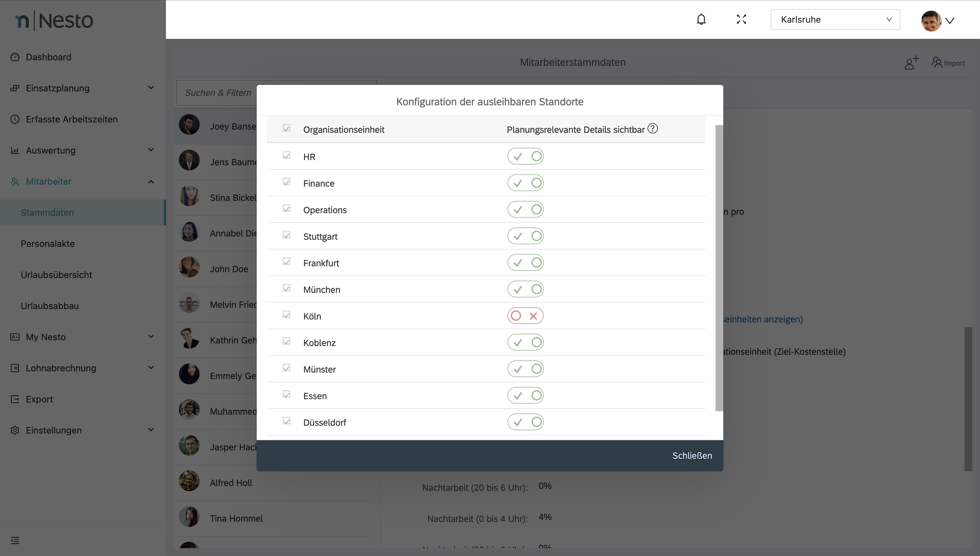Click the dialog's vertical scrollbar
Viewport: 980px width, 556px height.
719,267
